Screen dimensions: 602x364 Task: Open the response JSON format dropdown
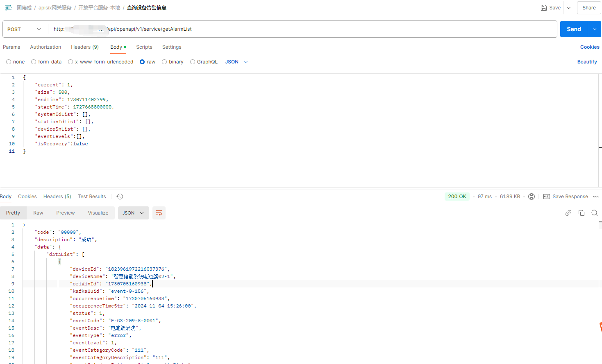tap(133, 213)
